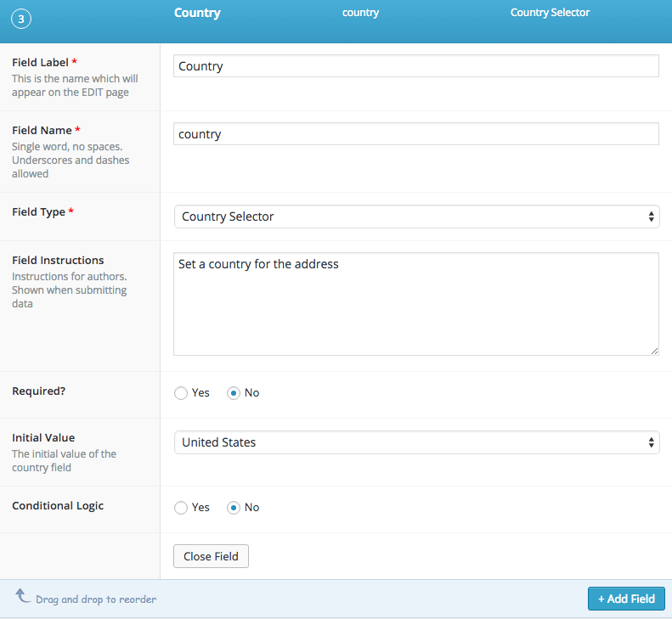The height and width of the screenshot is (619, 672).
Task: Click the bold Country title in header row
Action: point(197,13)
